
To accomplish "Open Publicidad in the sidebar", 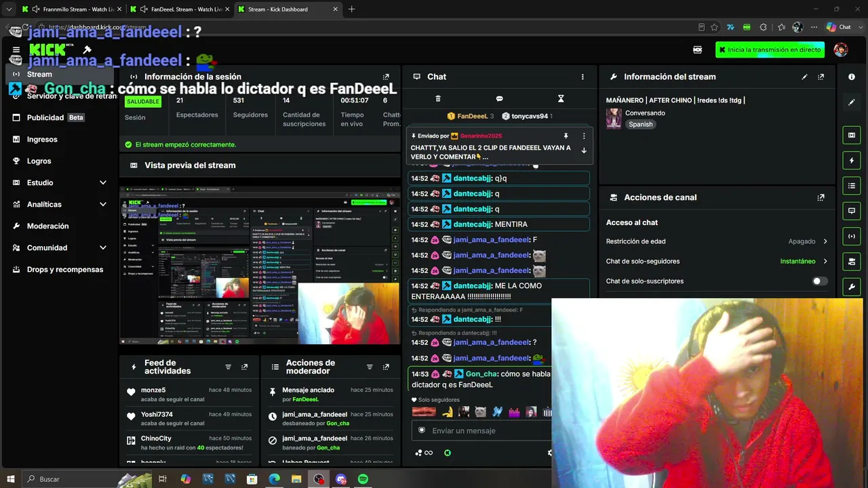I will (60, 118).
